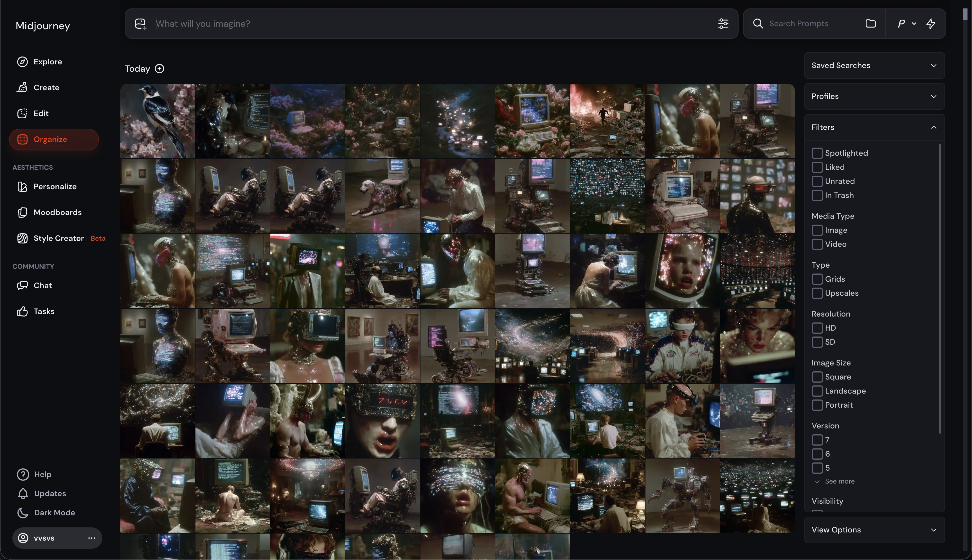This screenshot has width=972, height=560.
Task: Open prompt settings sliders icon
Action: (723, 24)
